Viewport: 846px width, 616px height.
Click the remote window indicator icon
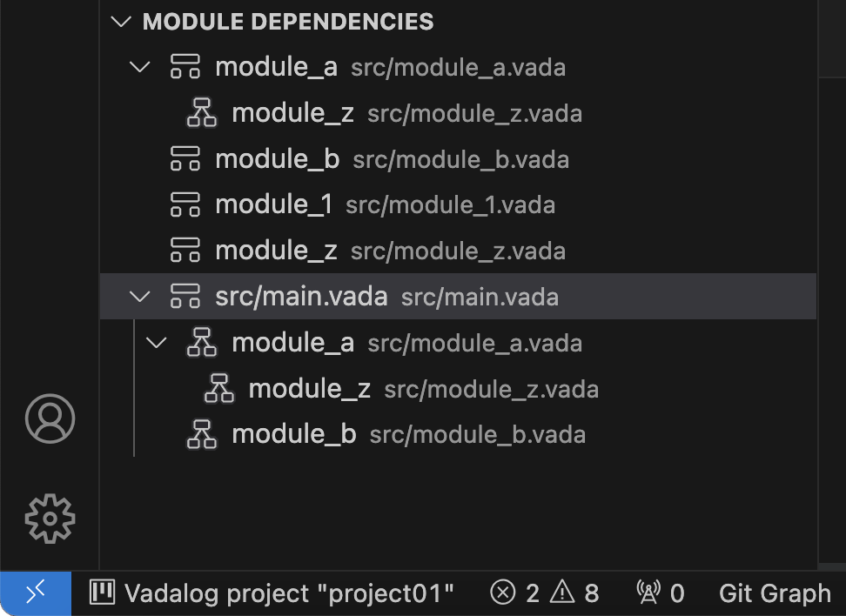36,593
